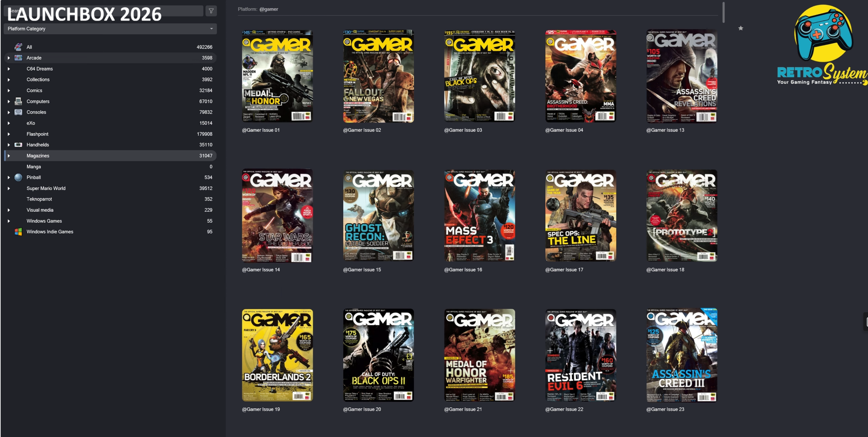The image size is (868, 437).
Task: Click the game list vertical scrollbar
Action: [x=723, y=12]
